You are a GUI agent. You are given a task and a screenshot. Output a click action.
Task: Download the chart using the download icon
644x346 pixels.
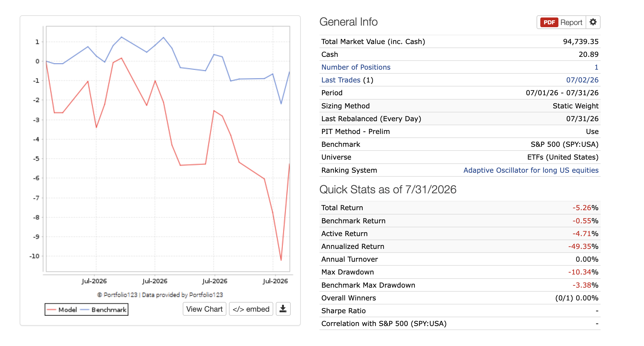pos(283,309)
